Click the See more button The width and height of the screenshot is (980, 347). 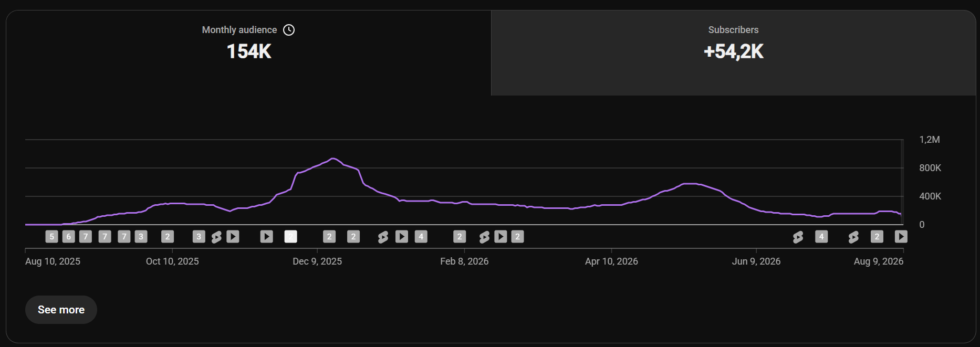(x=61, y=310)
